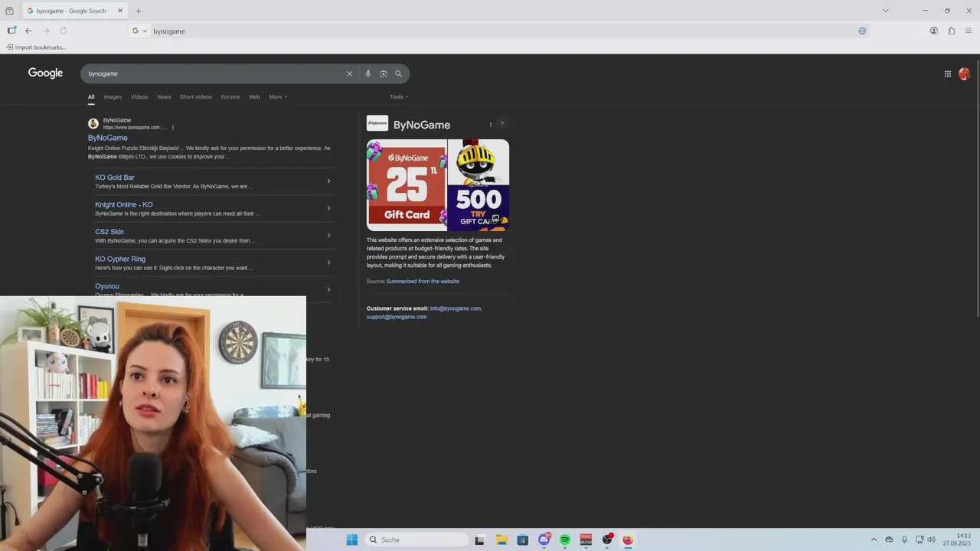980x551 pixels.
Task: Open the Firefox account icon
Action: click(x=934, y=31)
